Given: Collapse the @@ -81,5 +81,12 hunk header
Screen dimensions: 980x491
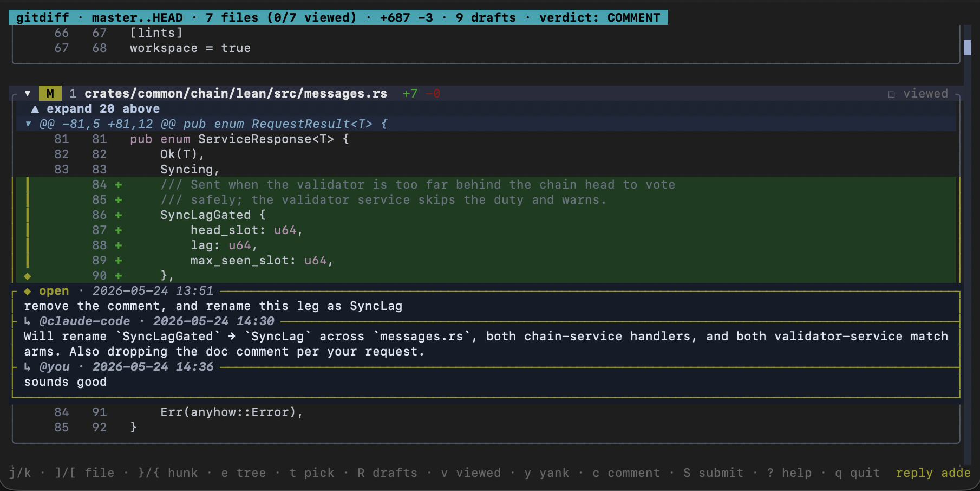Looking at the screenshot, I should [x=28, y=124].
